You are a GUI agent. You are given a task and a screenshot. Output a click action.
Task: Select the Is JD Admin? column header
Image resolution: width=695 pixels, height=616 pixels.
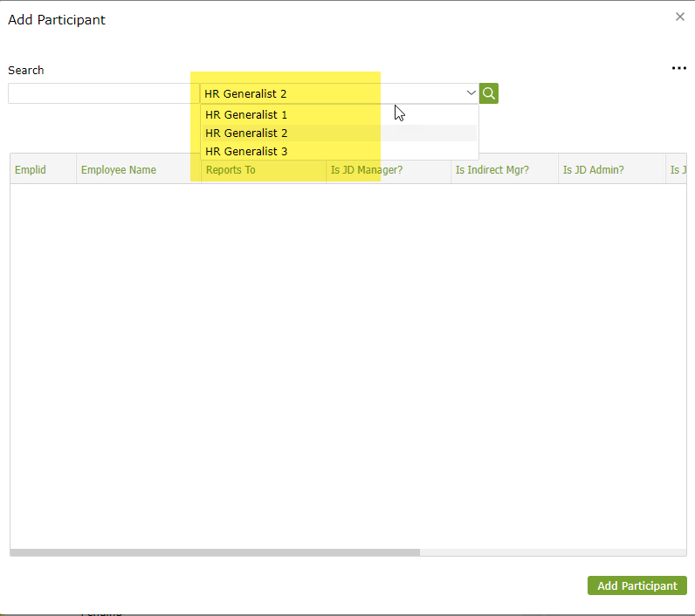click(x=594, y=169)
